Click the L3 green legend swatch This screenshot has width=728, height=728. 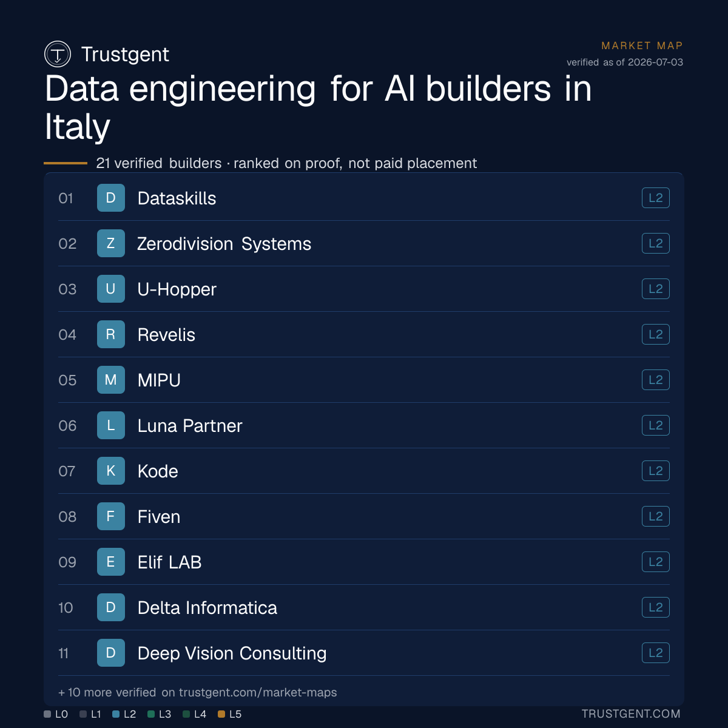[x=151, y=714]
